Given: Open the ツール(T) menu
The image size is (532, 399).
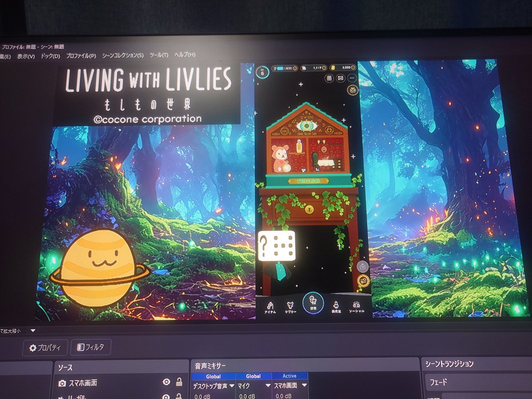Looking at the screenshot, I should tap(159, 55).
